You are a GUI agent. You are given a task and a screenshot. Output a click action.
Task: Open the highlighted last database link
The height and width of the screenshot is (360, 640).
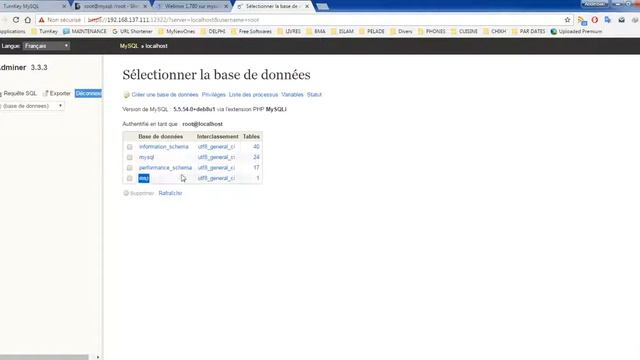pos(144,178)
